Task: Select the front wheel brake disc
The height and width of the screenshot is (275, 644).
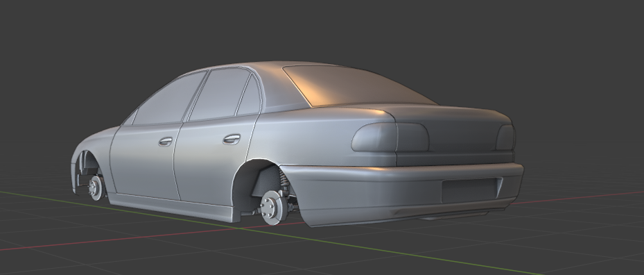Action: pyautogui.click(x=96, y=187)
